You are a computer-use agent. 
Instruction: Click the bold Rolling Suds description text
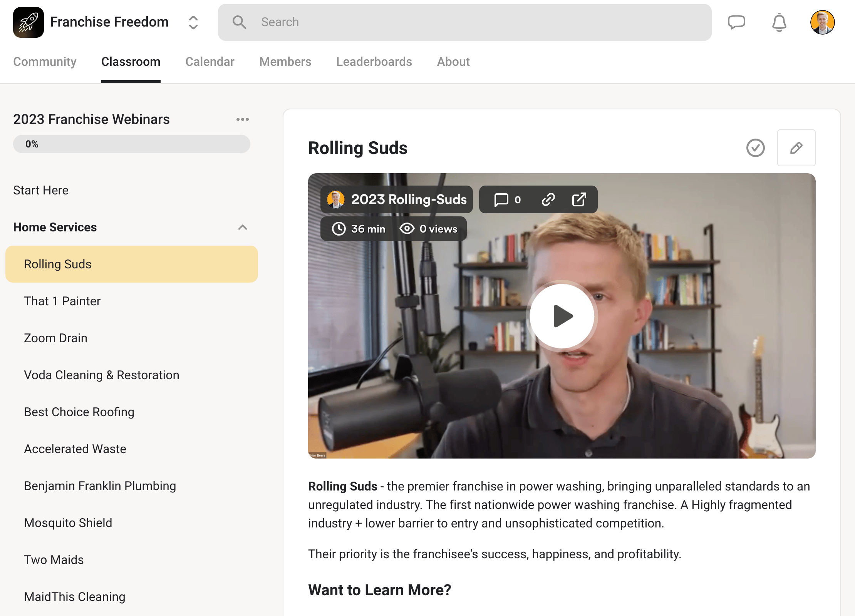pyautogui.click(x=342, y=486)
